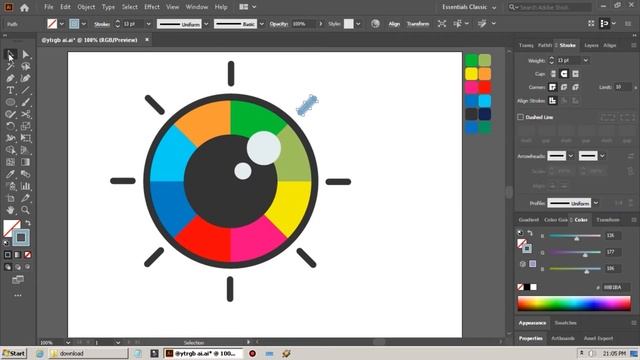640x360 pixels.
Task: Open the graphic Style dropdown
Action: click(x=358, y=24)
